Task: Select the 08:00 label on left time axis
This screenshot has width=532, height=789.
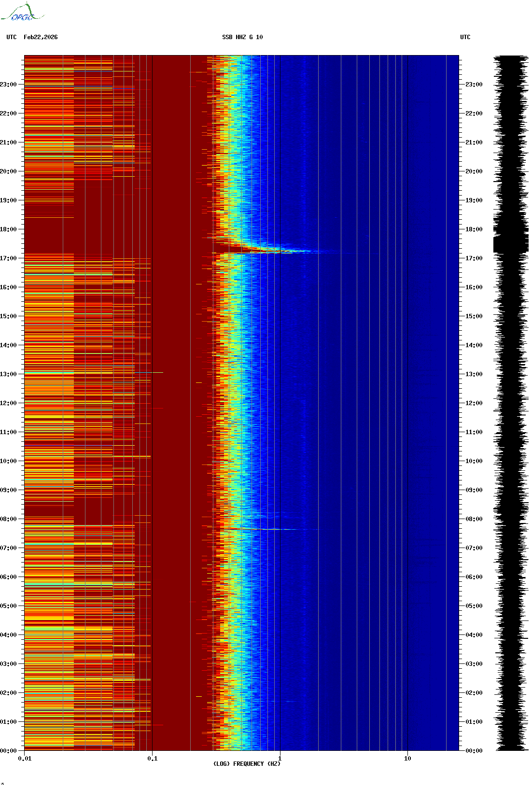Action: (x=8, y=519)
